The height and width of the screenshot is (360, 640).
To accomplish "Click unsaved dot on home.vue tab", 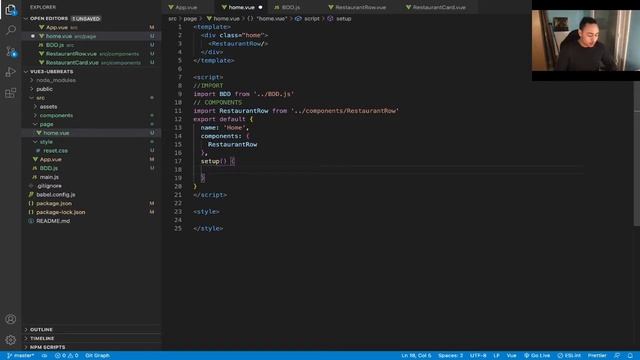I will [x=260, y=7].
